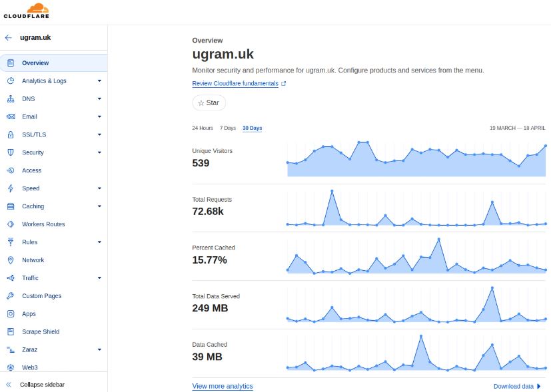Expand the Caching submenu arrow
Image resolution: width=551 pixels, height=392 pixels.
(x=99, y=206)
